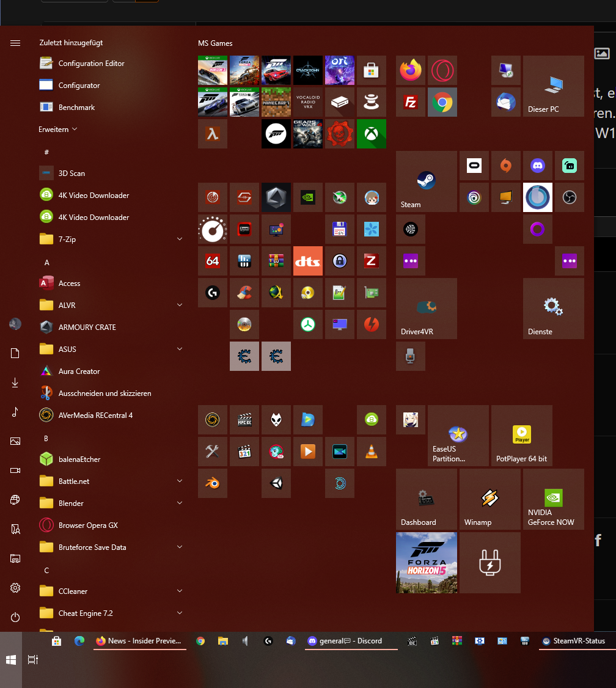The image size is (616, 688).
Task: Launch the Half-Life lambda tile
Action: point(212,134)
